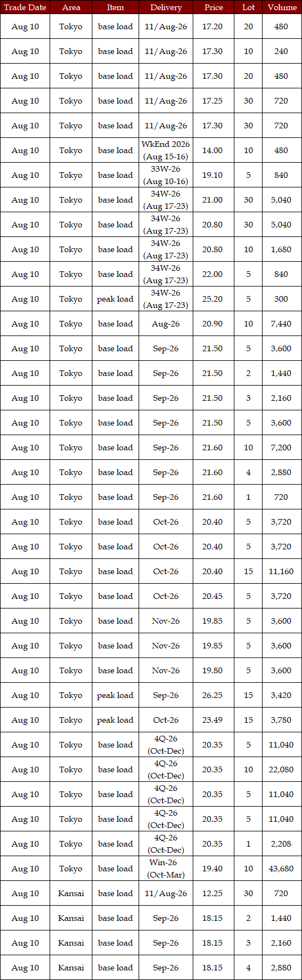The image size is (302, 980).
Task: Select the Aug-26 delivery cell
Action: tap(166, 324)
